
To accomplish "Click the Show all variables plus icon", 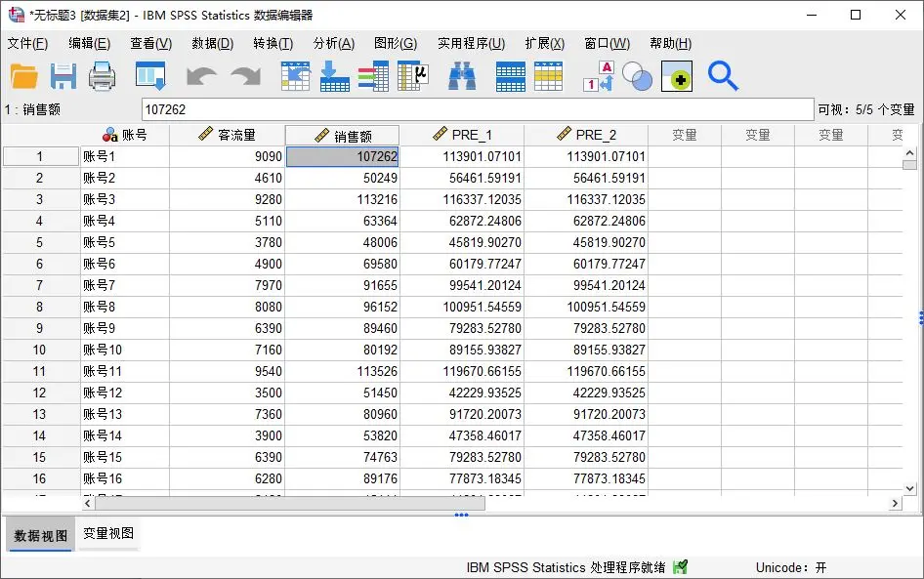I will point(677,76).
